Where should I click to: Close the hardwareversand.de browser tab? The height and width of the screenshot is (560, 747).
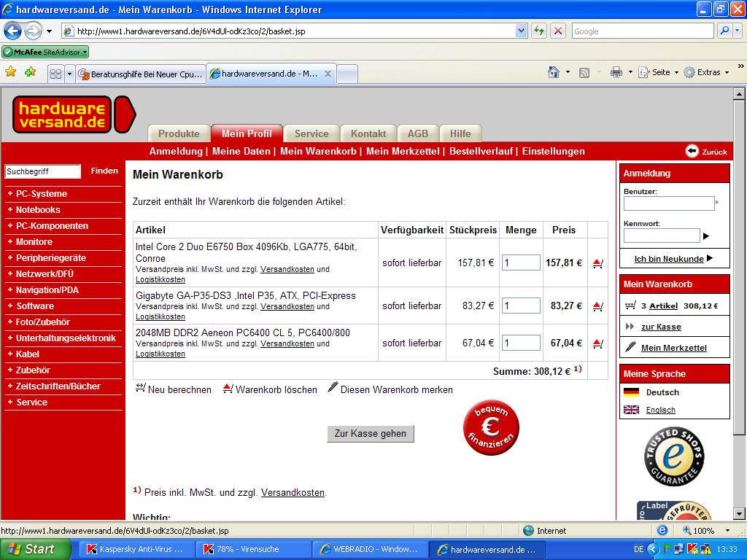(328, 74)
